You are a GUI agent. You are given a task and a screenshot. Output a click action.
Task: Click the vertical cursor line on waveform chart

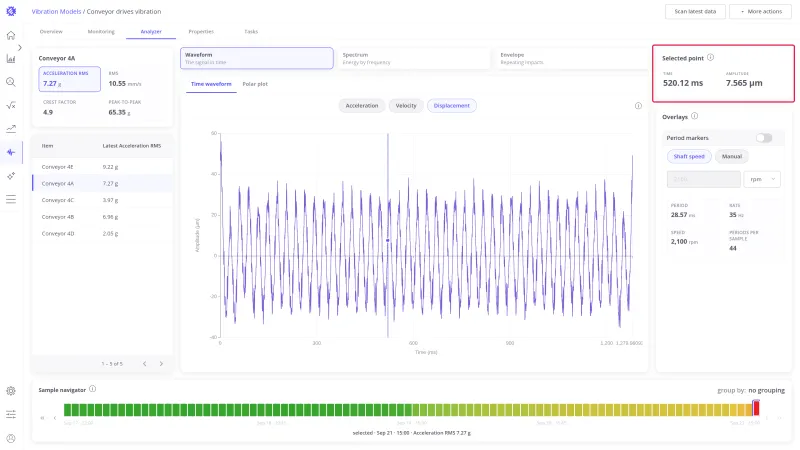388,235
